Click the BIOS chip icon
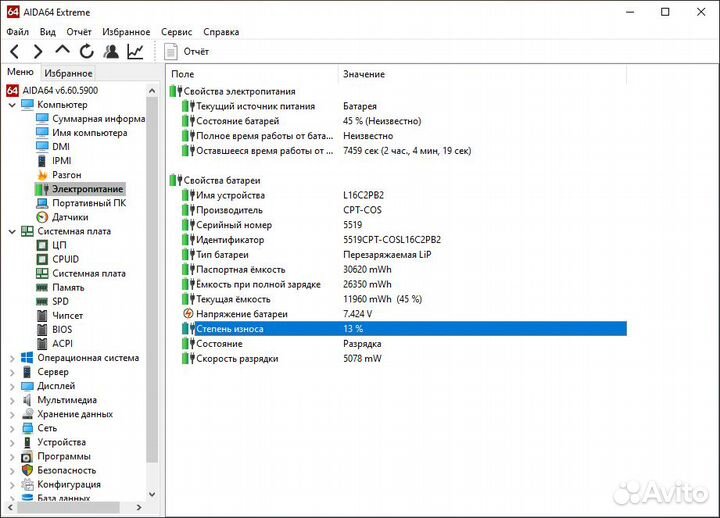 (42, 330)
